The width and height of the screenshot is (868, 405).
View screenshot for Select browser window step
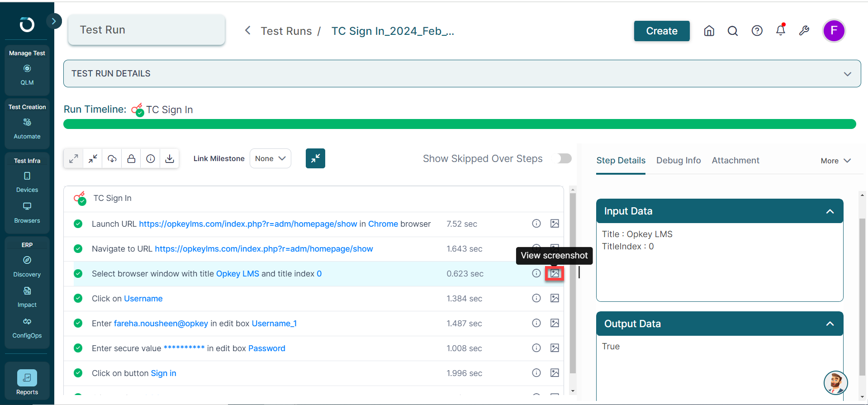555,273
